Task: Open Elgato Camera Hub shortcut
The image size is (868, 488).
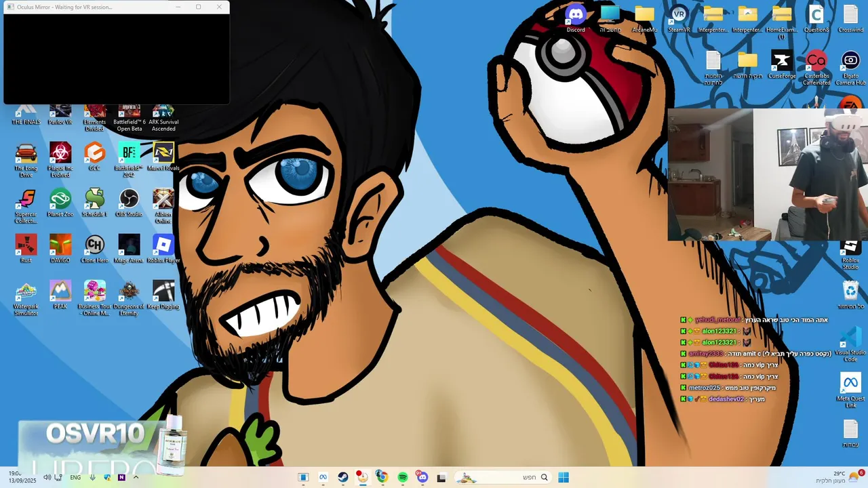Action: pos(850,68)
